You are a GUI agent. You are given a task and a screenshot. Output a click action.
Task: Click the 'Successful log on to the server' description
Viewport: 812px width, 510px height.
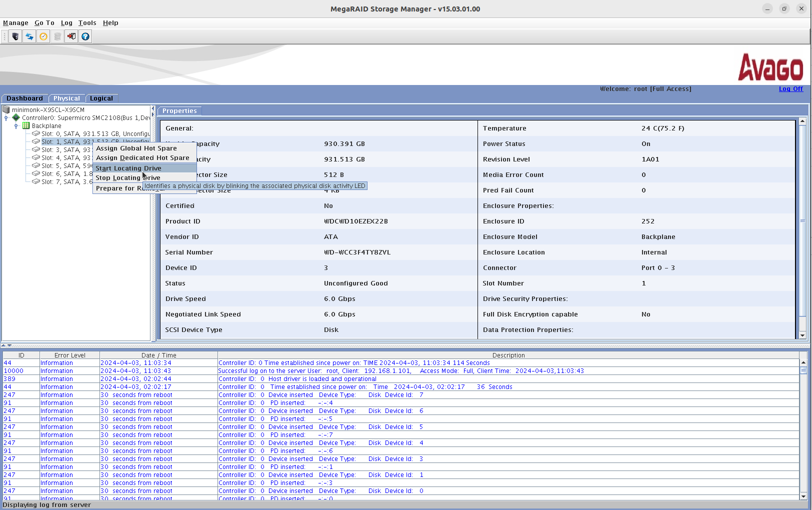(401, 371)
